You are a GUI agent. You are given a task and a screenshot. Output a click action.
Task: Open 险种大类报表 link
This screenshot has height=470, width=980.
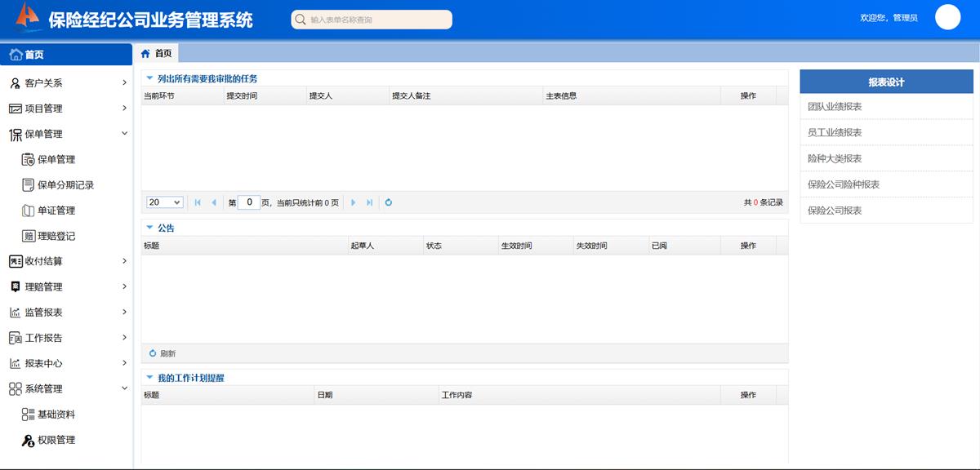click(x=835, y=158)
